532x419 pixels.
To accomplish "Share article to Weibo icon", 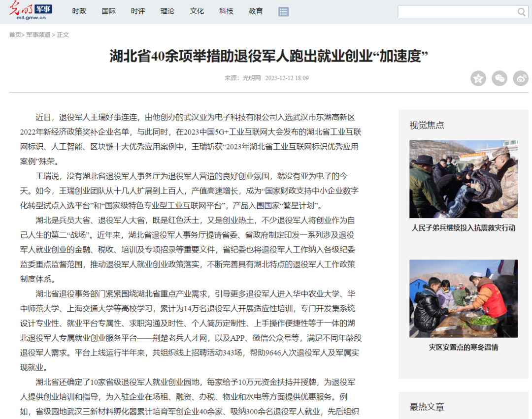I will point(521,78).
